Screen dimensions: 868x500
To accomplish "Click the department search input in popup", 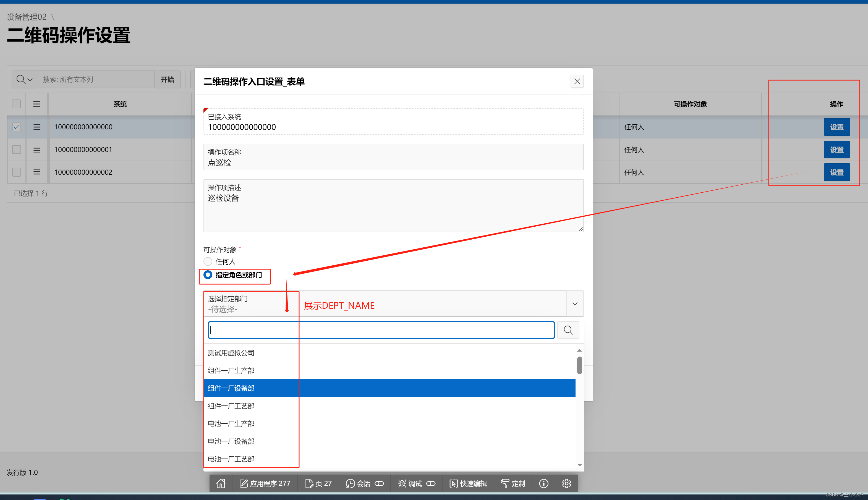I will click(381, 330).
